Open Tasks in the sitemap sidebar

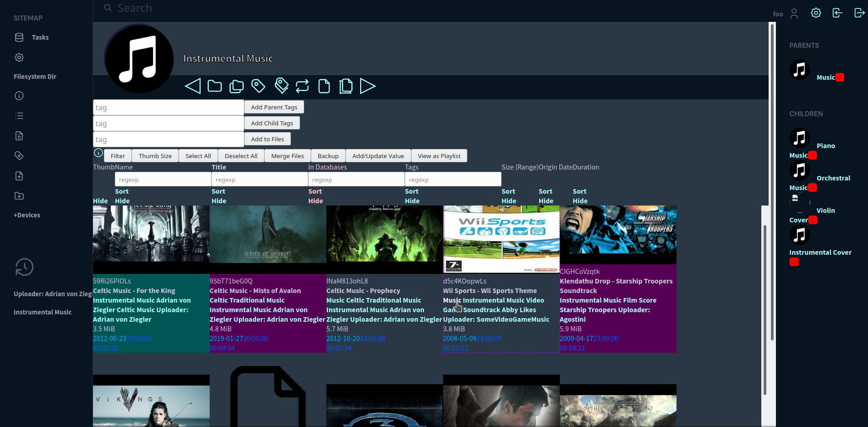click(40, 37)
